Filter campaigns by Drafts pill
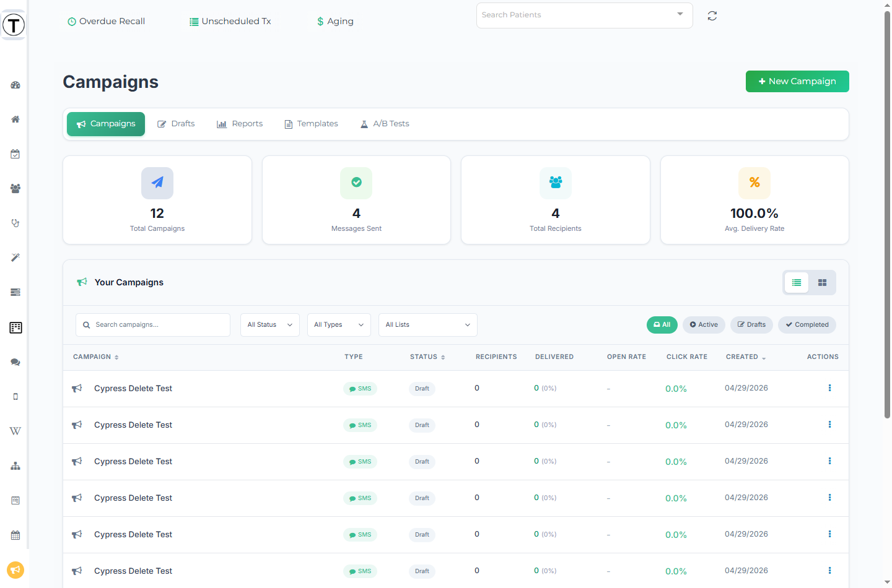Screen dimensions: 892x588 click(x=751, y=325)
